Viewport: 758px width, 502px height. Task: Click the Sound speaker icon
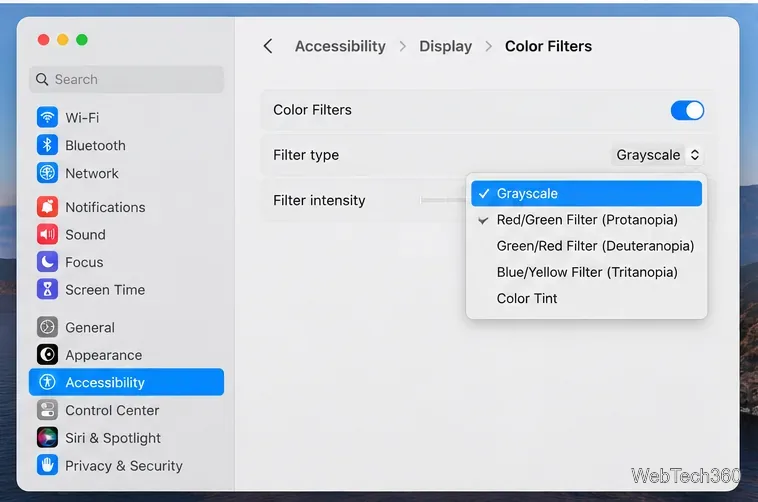[47, 235]
